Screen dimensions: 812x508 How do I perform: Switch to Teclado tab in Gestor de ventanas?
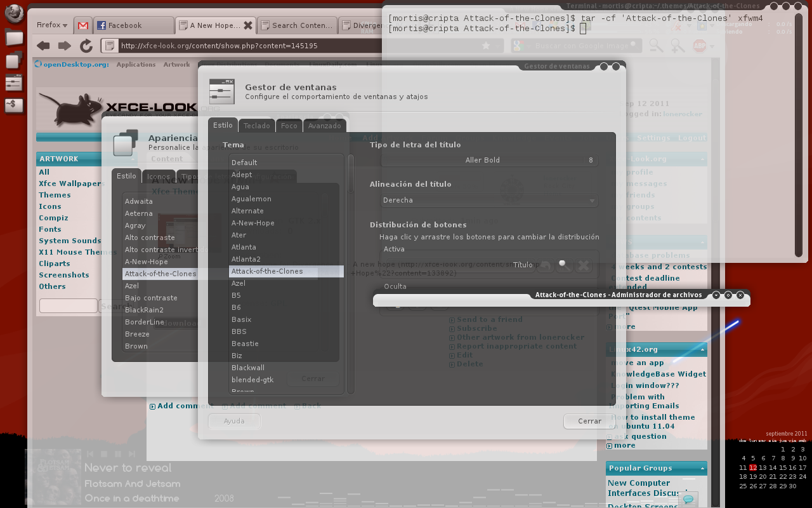(257, 126)
